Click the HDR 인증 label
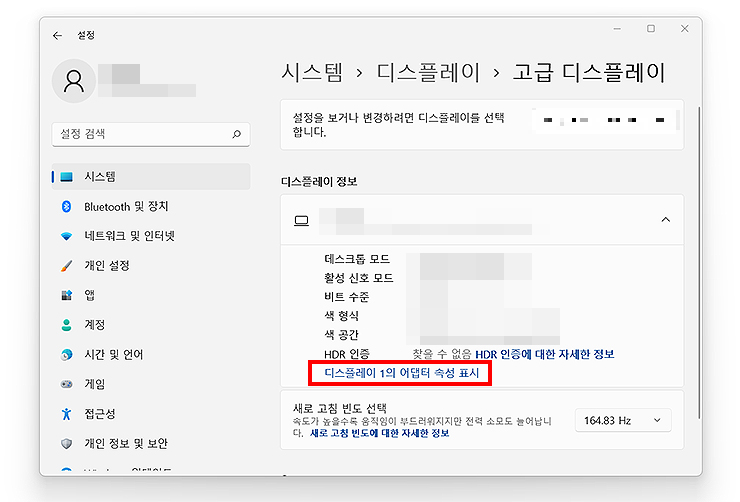This screenshot has height=502, width=740. click(x=347, y=354)
